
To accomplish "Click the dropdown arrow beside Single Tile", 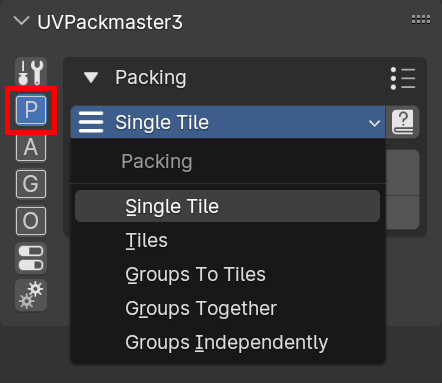I will [x=374, y=123].
